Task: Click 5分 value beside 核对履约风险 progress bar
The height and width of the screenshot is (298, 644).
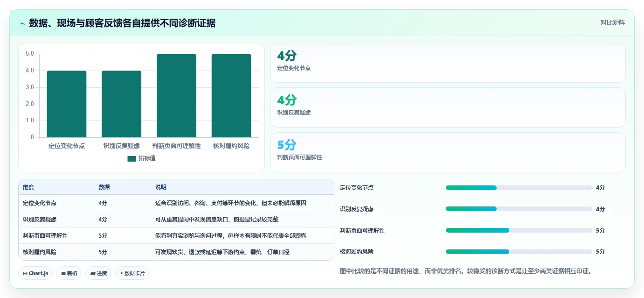Action: click(x=600, y=252)
